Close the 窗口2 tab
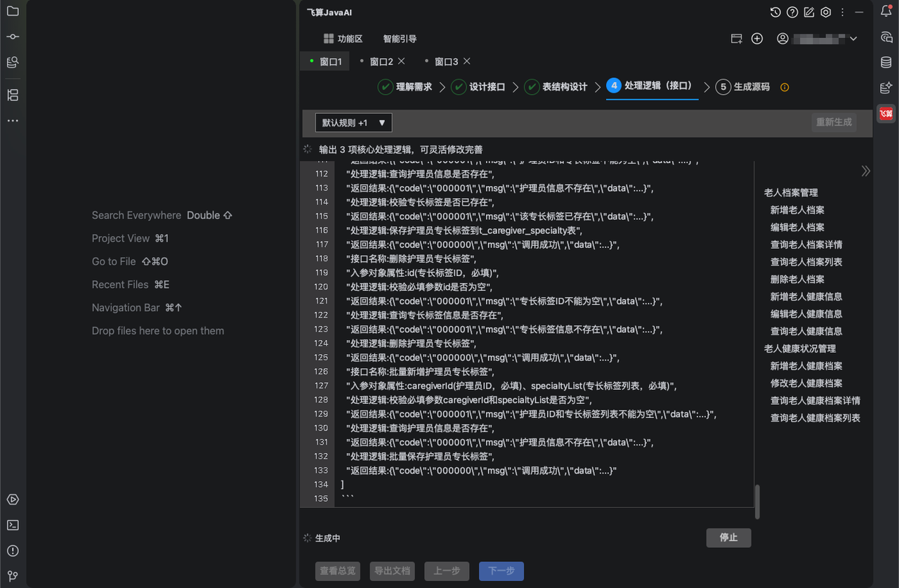The height and width of the screenshot is (588, 899). pos(402,61)
